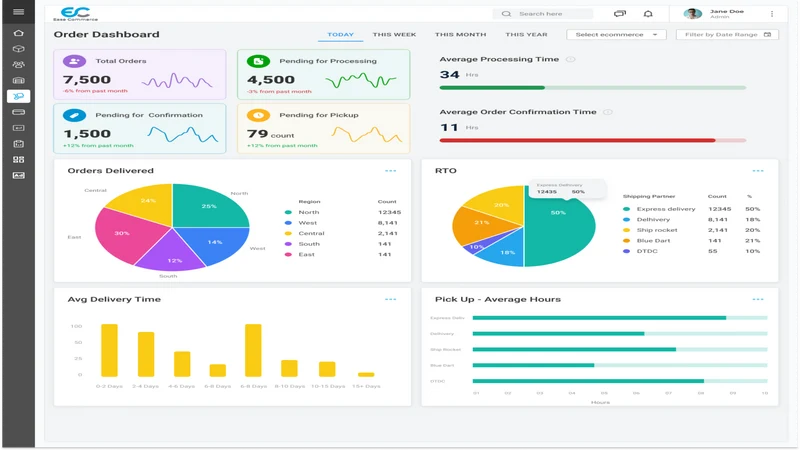The width and height of the screenshot is (800, 450).
Task: Click the orange Pending for Pickup clock icon
Action: (259, 115)
